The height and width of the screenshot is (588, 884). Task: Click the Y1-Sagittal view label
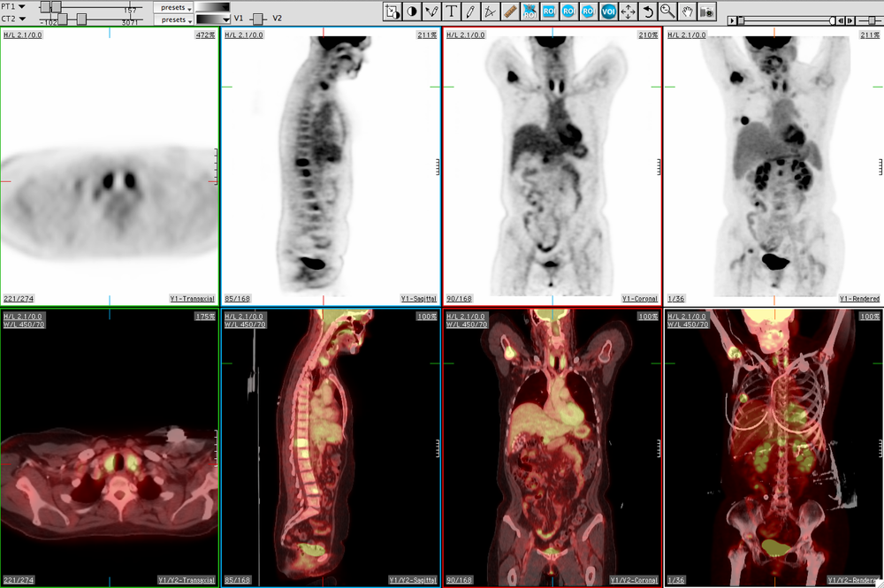tap(420, 299)
